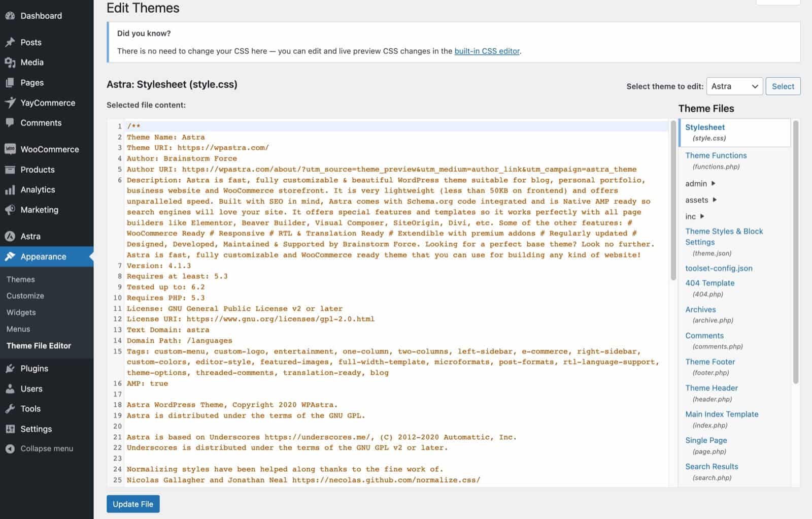Open the Main Index Template file
Screen dimensions: 812x519
[x=722, y=419]
